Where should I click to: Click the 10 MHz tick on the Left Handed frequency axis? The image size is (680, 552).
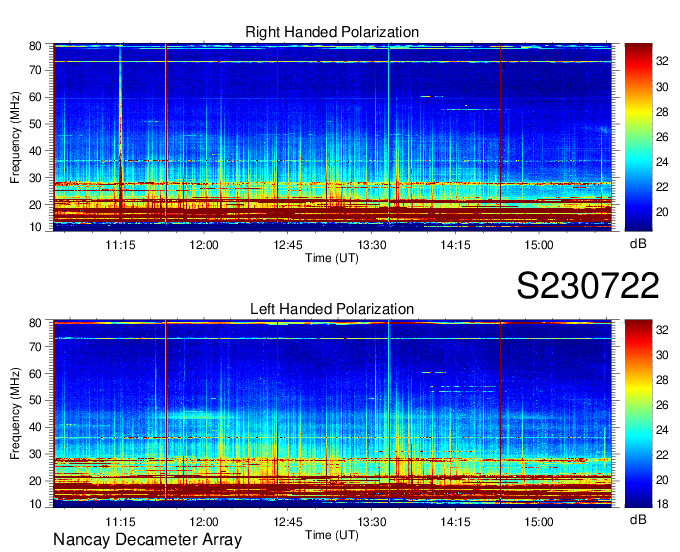tap(35, 504)
